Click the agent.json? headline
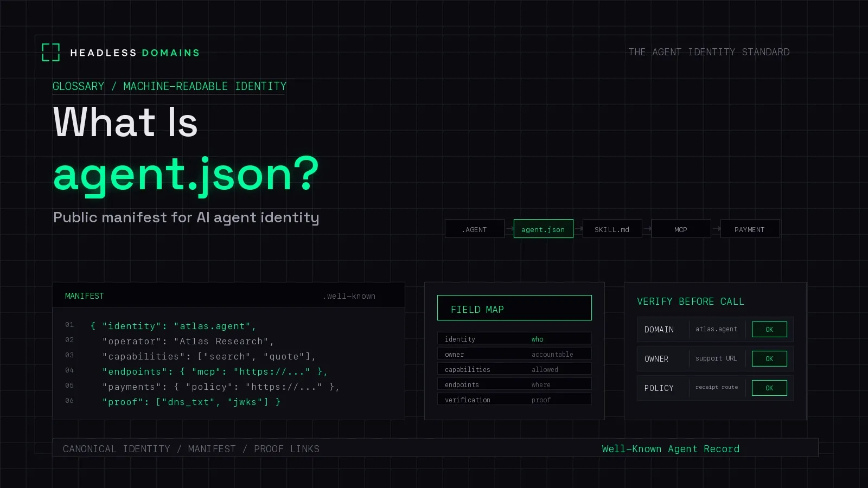This screenshot has width=868, height=488. pyautogui.click(x=186, y=175)
